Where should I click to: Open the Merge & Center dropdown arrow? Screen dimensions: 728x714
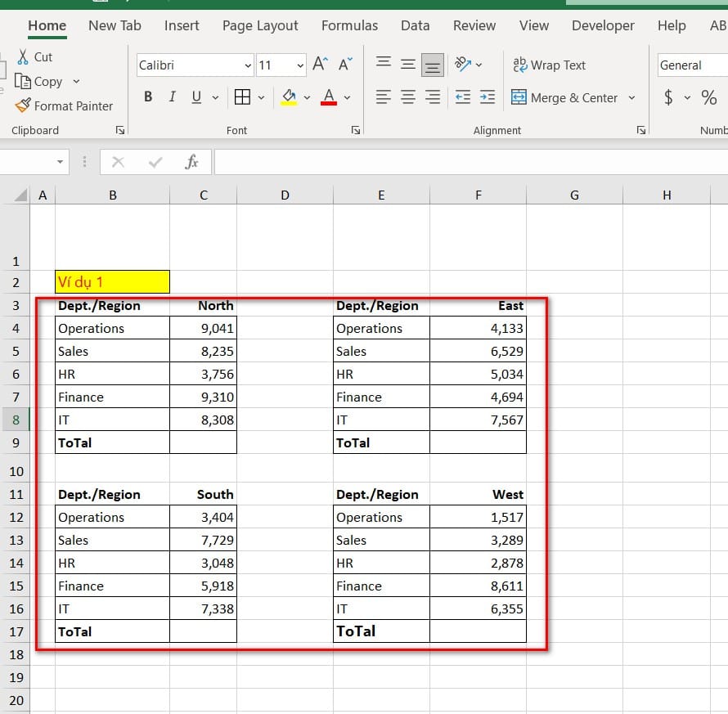coord(631,98)
